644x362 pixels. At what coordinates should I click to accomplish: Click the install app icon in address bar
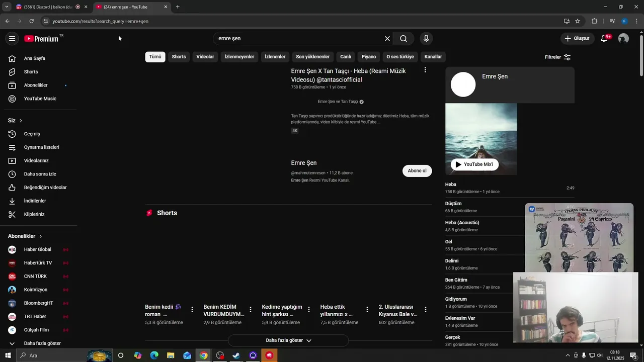(x=567, y=21)
